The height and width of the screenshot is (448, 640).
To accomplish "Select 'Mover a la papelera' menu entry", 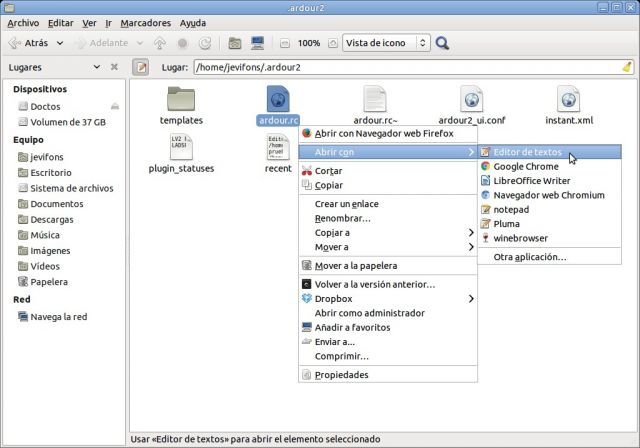I will coord(355,265).
